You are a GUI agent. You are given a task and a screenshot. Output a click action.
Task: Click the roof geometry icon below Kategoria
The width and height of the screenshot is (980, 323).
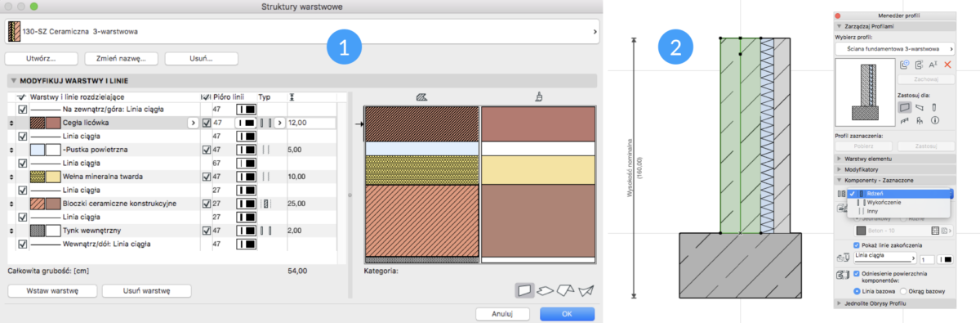(x=565, y=289)
